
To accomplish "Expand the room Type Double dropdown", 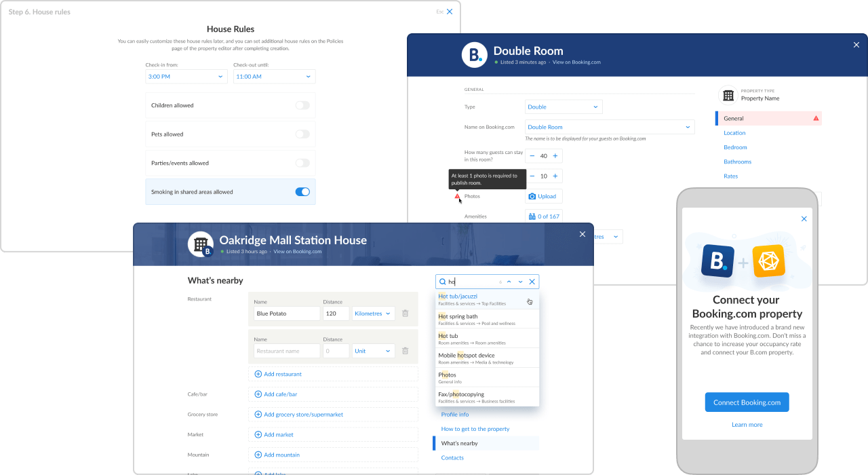I will [563, 107].
